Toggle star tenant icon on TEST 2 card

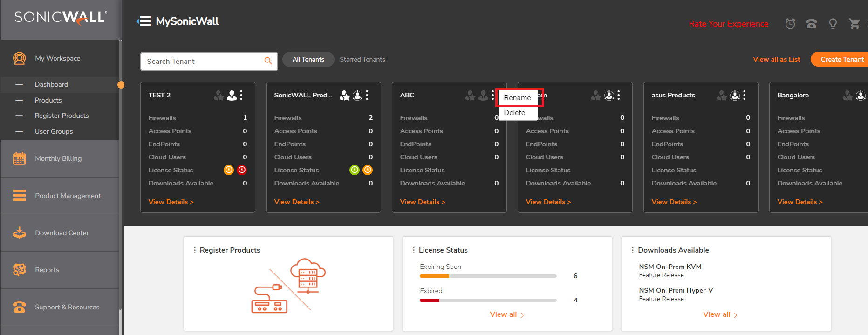click(x=219, y=96)
